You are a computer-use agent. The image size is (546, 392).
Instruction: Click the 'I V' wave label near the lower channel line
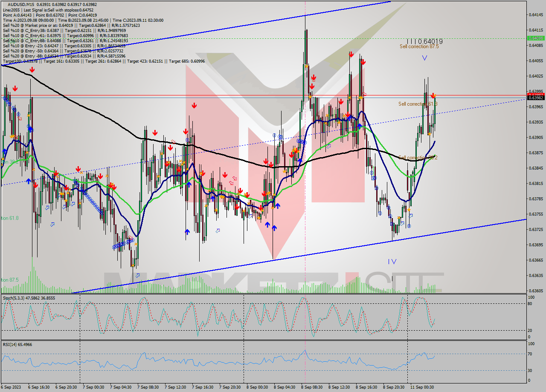coord(392,261)
